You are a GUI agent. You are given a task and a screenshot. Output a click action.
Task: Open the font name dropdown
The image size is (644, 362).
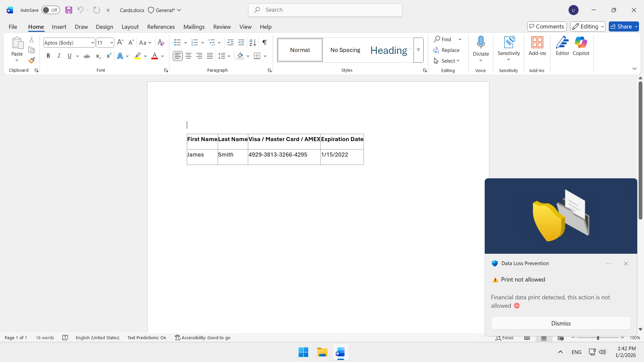point(93,43)
